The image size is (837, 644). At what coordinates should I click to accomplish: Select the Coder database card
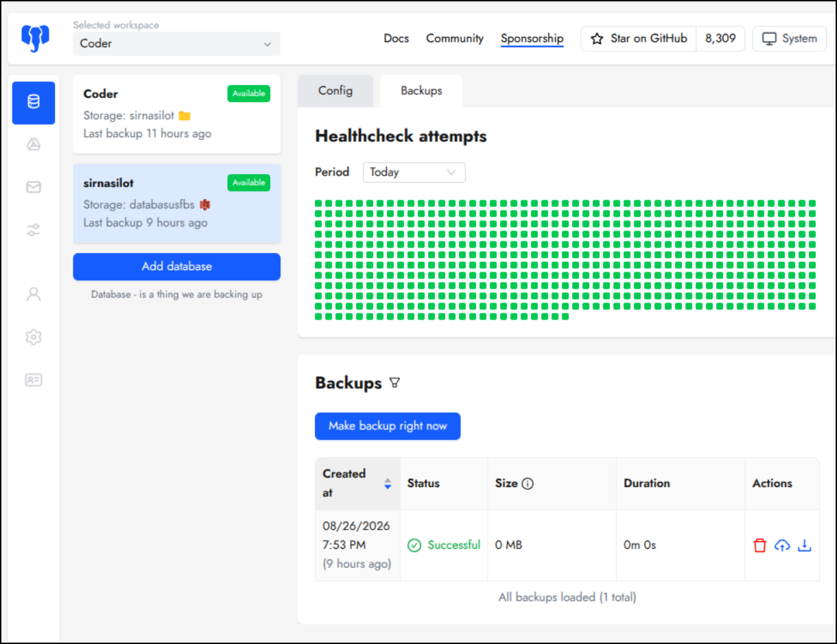pyautogui.click(x=177, y=114)
